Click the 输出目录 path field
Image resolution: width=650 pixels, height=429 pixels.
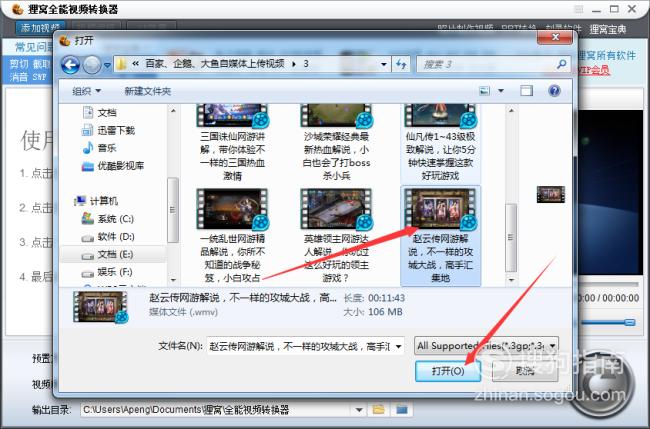[216, 410]
